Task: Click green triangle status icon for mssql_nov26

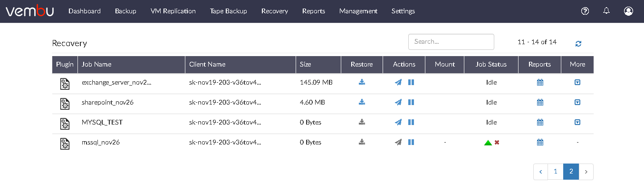Action: tap(488, 142)
